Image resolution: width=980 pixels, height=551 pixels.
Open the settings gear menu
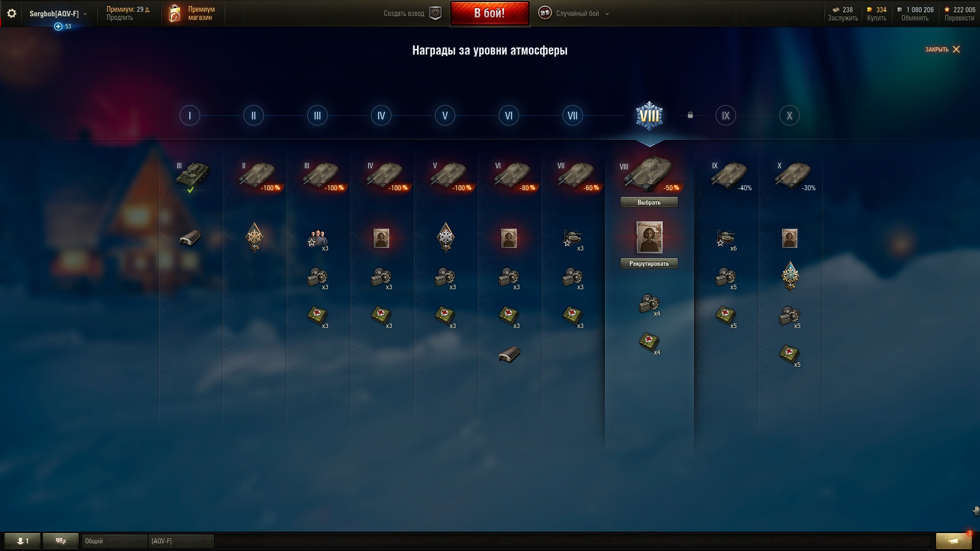[x=11, y=13]
